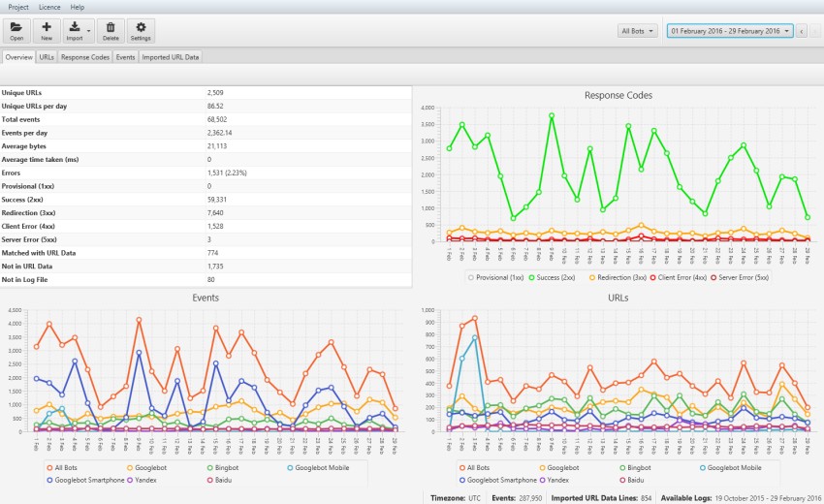The width and height of the screenshot is (824, 504).
Task: Go to previous date range arrow
Action: [x=802, y=31]
